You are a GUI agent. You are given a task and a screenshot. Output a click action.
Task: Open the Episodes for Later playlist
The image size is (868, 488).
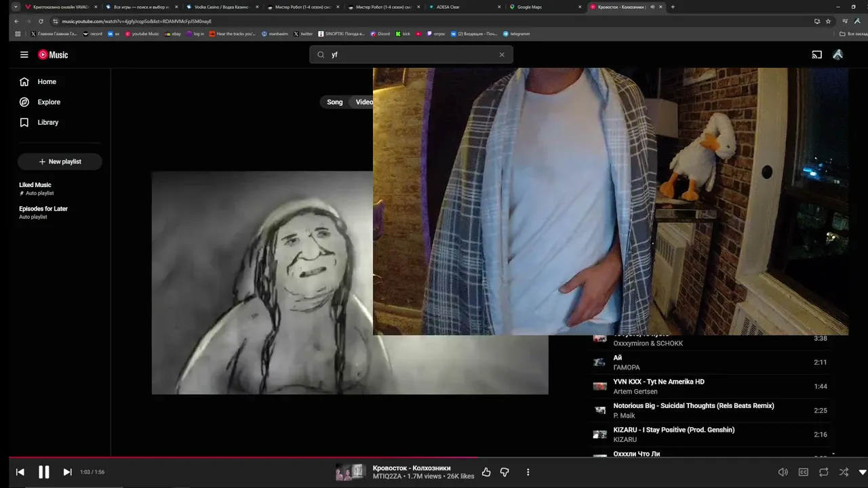coord(43,213)
